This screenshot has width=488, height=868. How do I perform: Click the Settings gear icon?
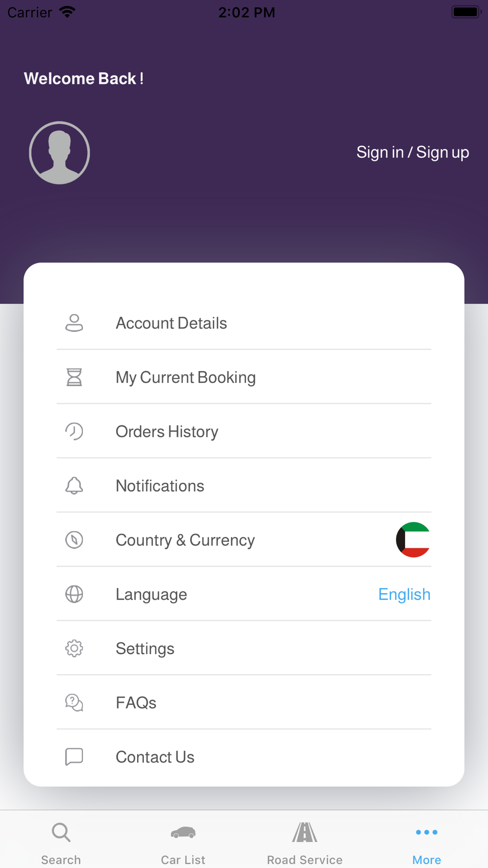pyautogui.click(x=74, y=648)
